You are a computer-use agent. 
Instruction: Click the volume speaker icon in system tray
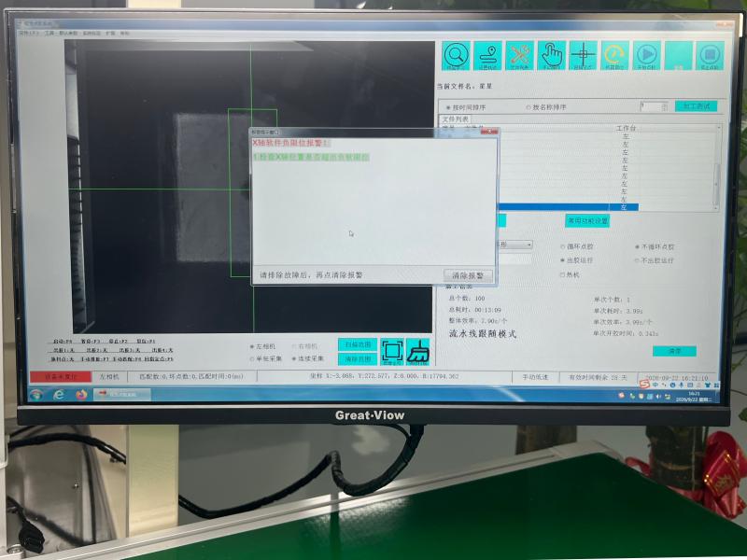[x=658, y=396]
